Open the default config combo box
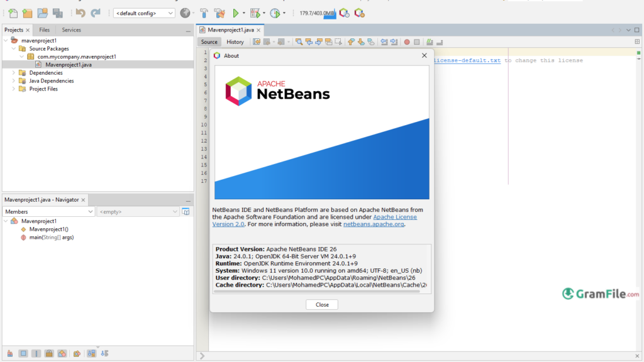The width and height of the screenshot is (644, 362). tap(144, 13)
